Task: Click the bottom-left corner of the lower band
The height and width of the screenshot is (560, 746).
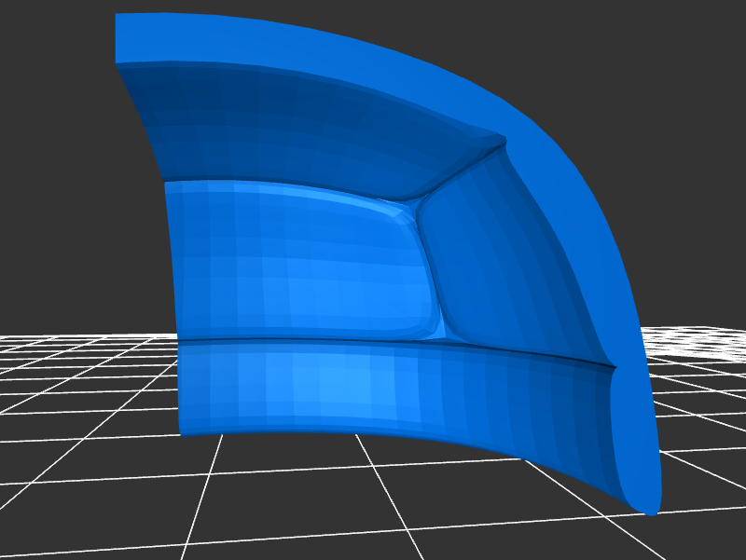Action: coord(183,431)
